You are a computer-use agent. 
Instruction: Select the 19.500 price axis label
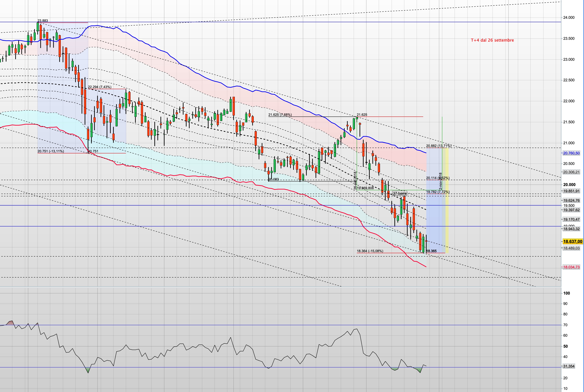[x=569, y=205]
